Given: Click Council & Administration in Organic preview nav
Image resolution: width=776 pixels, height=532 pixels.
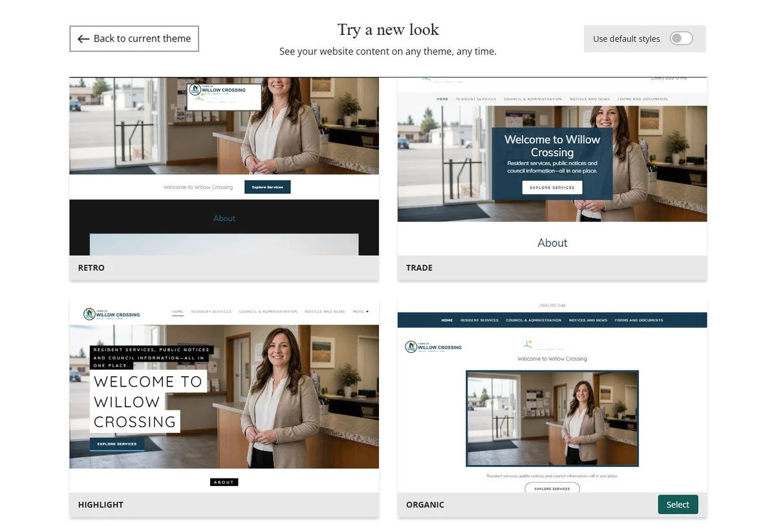Looking at the screenshot, I should 533,320.
